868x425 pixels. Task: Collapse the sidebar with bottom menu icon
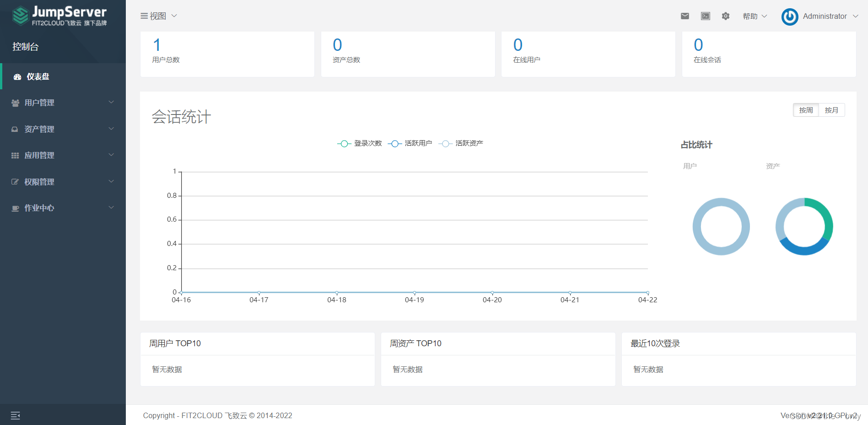(x=15, y=415)
